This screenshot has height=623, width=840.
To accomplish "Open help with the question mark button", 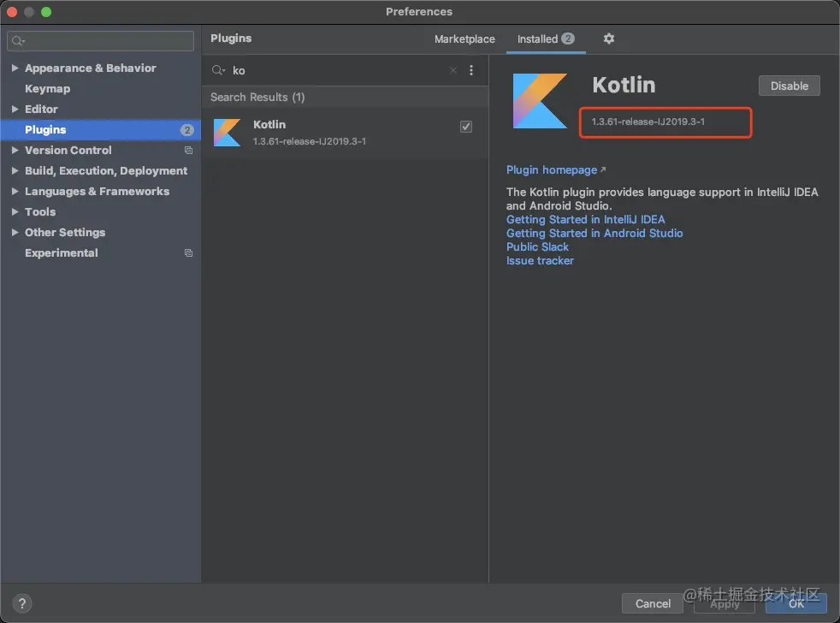I will click(22, 603).
